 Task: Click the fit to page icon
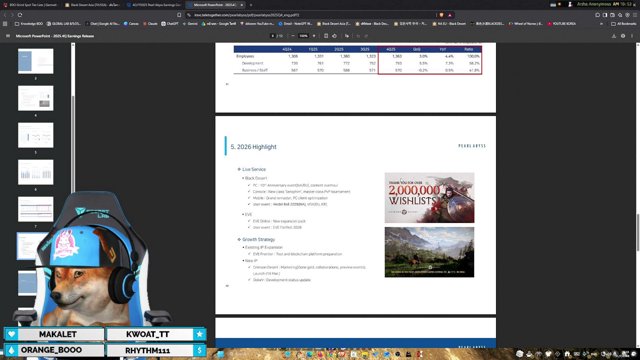326,36
